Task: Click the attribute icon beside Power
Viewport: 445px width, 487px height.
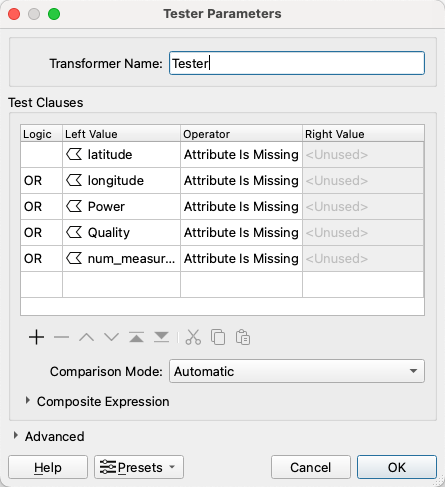Action: [74, 206]
